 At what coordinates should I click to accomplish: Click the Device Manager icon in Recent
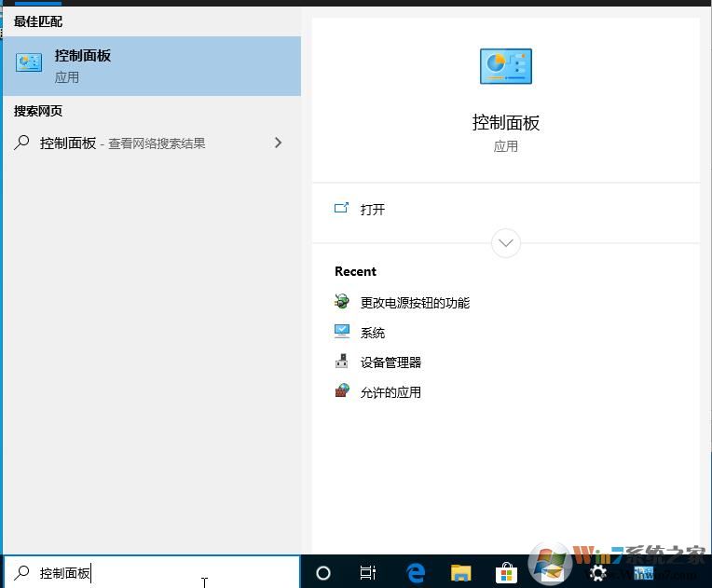click(342, 362)
